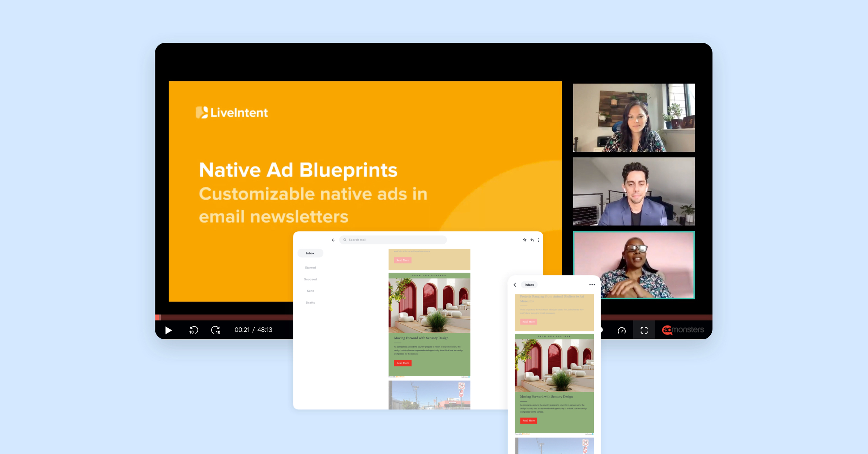This screenshot has width=868, height=454.
Task: Click red Read More button in desktop ad
Action: tap(403, 363)
